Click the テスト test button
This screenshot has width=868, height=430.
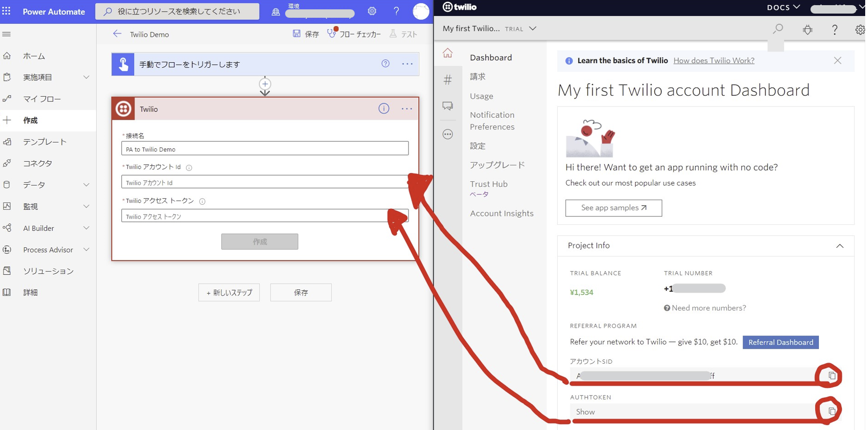pyautogui.click(x=403, y=34)
